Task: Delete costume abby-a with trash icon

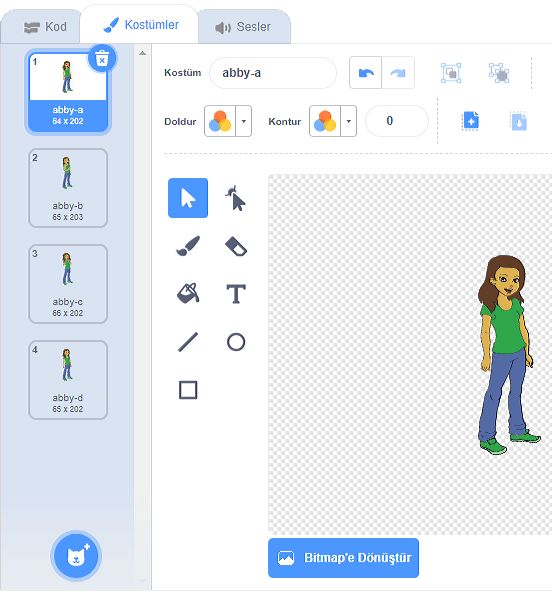Action: pos(102,59)
